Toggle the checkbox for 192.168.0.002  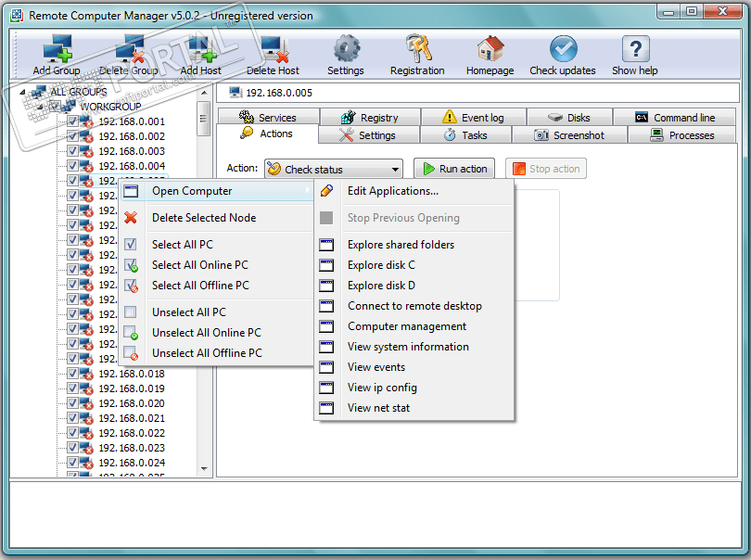[x=72, y=136]
